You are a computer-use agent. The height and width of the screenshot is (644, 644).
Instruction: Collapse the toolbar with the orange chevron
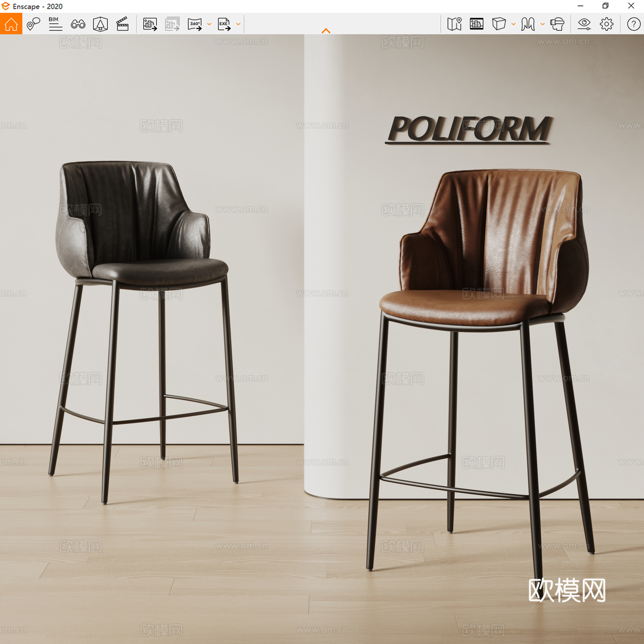click(326, 31)
